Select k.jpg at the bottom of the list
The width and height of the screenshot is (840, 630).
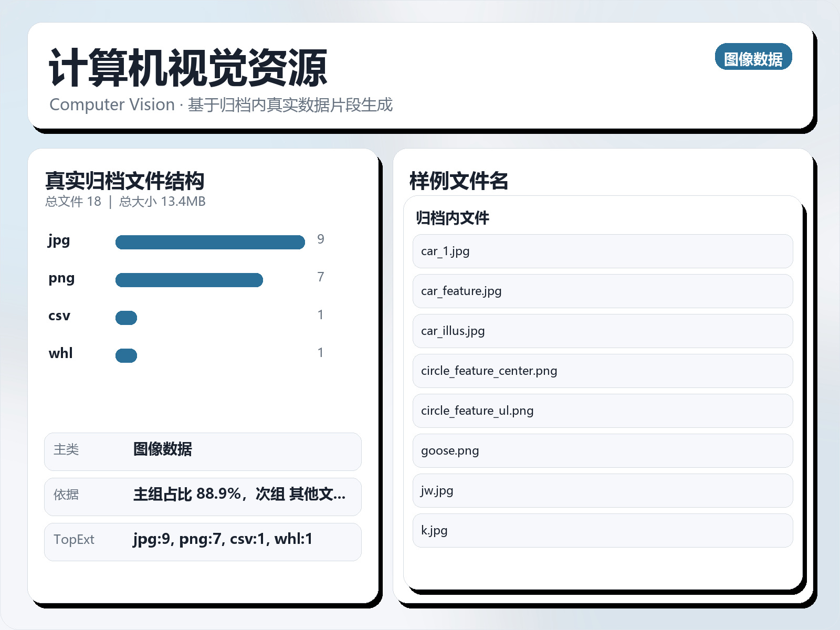tap(602, 530)
